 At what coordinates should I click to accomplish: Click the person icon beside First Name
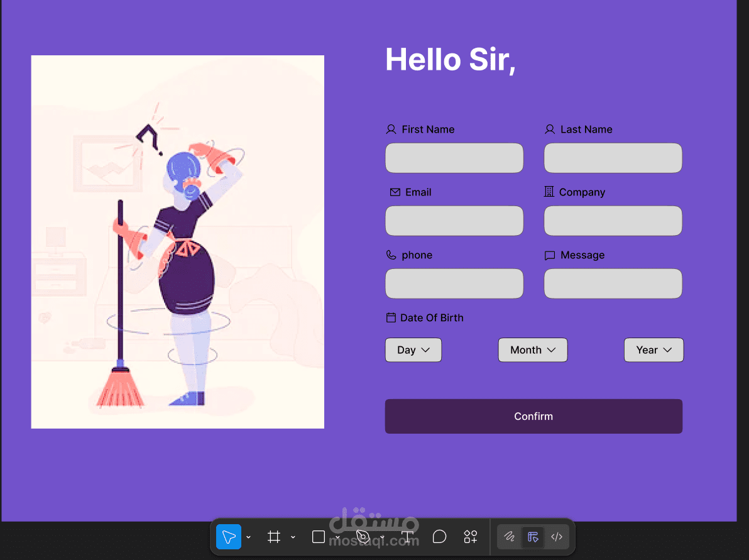391,129
